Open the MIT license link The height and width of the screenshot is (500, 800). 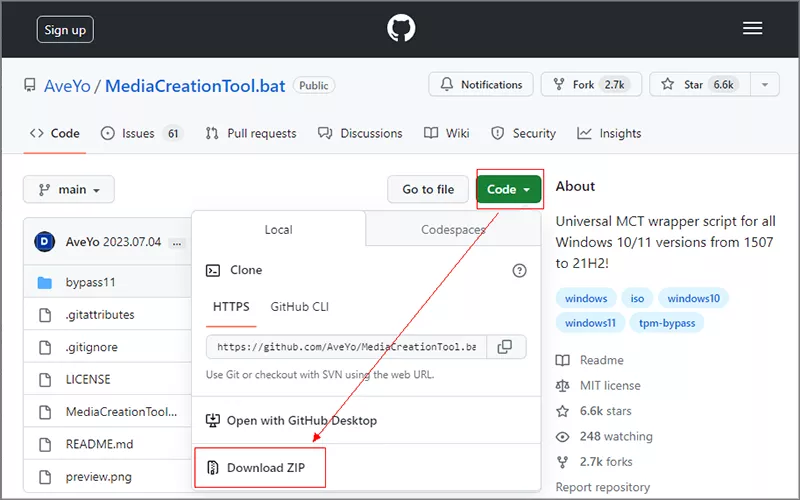click(598, 386)
